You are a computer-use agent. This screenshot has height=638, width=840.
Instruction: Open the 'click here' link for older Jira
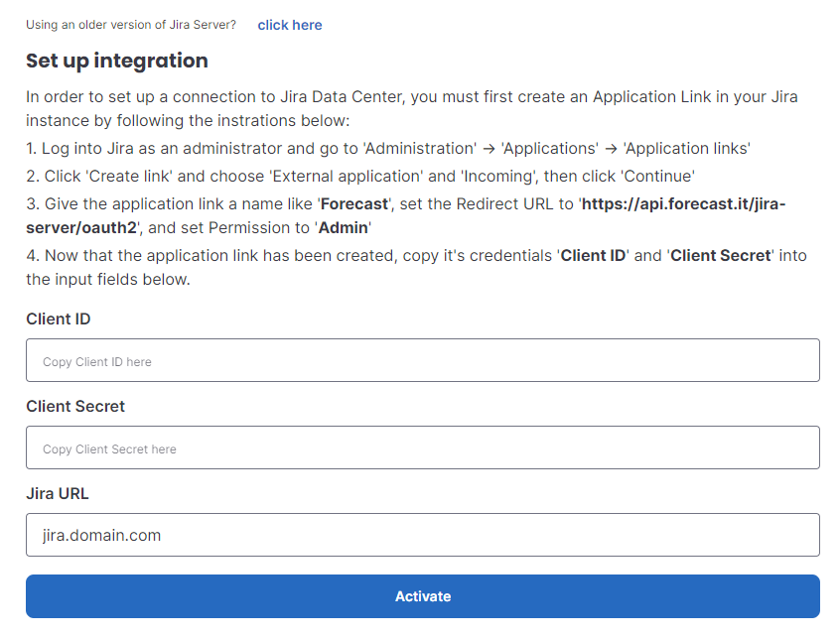[x=289, y=25]
